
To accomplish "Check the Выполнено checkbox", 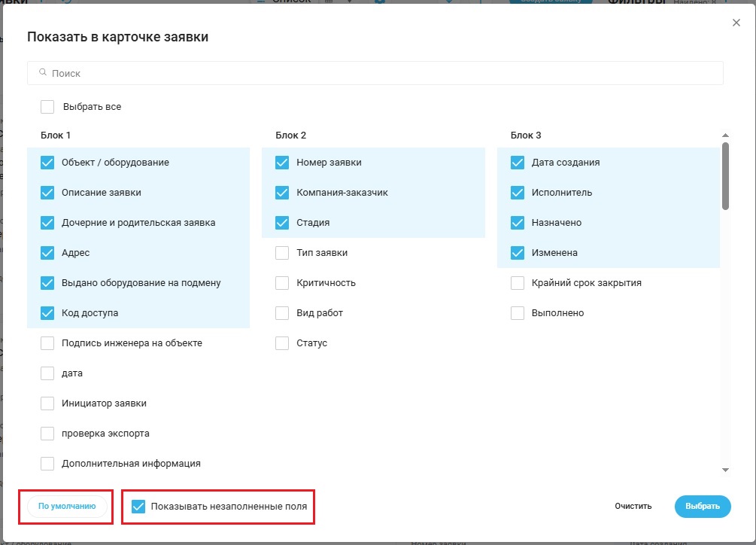I will pyautogui.click(x=518, y=313).
